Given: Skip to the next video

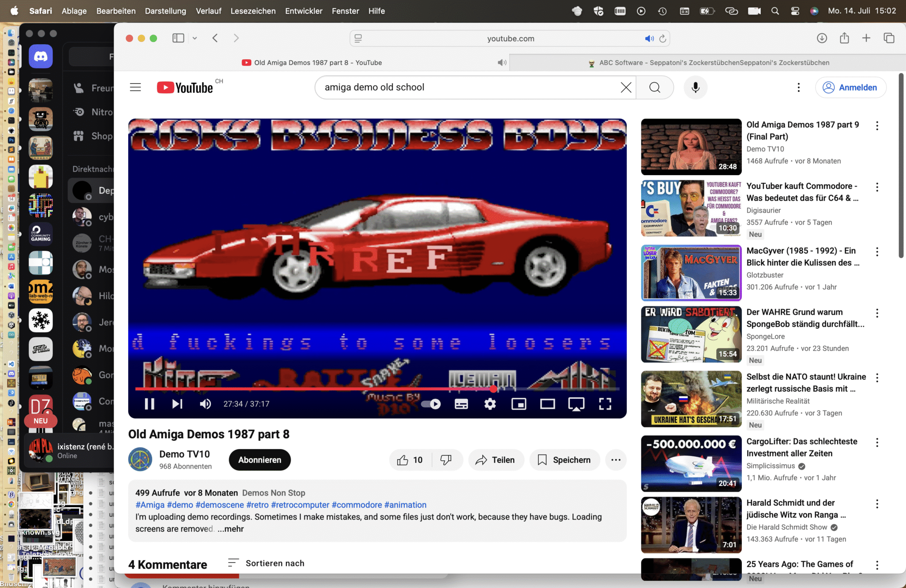Looking at the screenshot, I should (x=177, y=404).
